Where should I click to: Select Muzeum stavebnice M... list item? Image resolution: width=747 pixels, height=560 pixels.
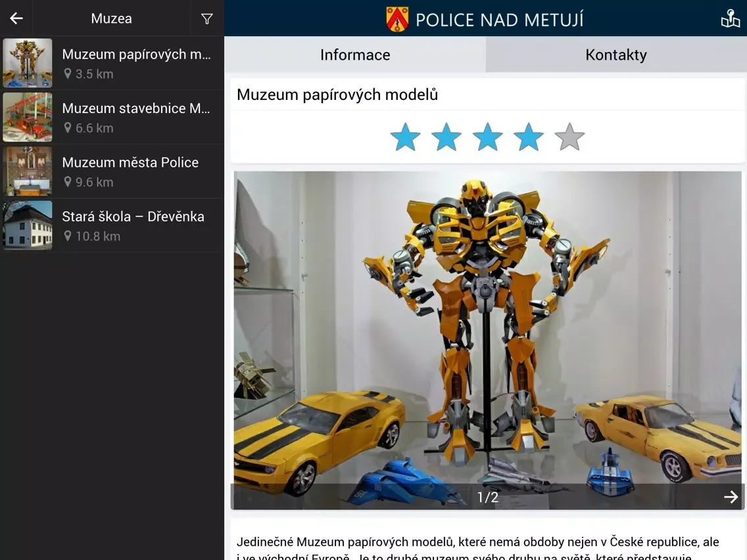point(112,117)
